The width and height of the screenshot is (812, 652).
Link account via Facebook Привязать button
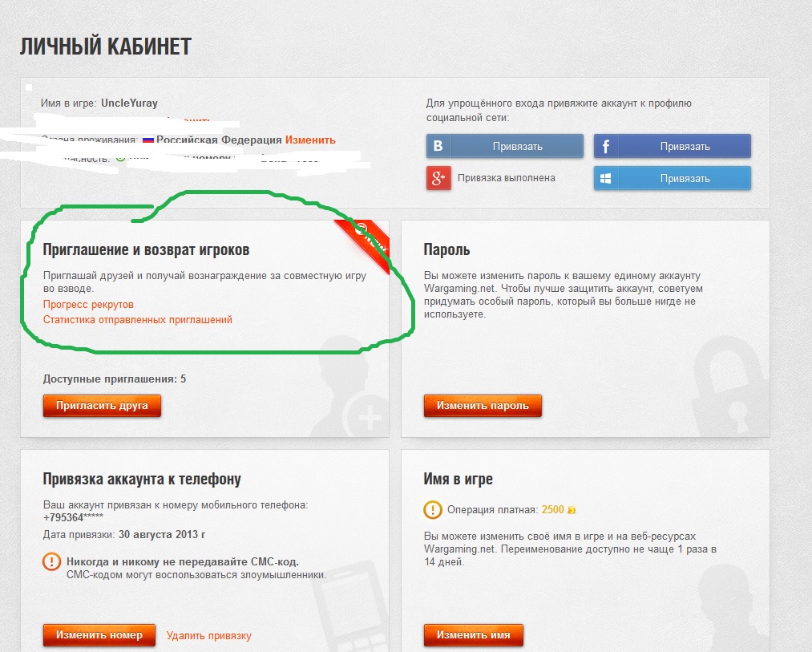[x=673, y=146]
